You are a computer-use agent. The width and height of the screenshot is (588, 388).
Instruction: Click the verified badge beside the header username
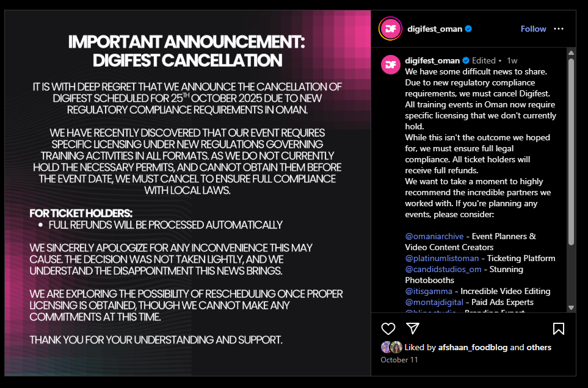pyautogui.click(x=468, y=29)
